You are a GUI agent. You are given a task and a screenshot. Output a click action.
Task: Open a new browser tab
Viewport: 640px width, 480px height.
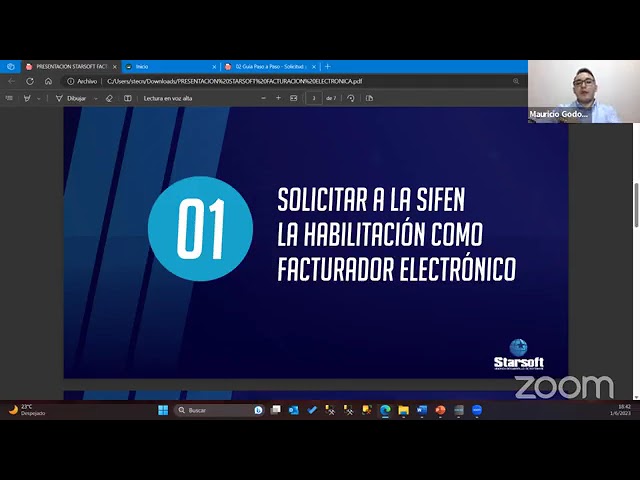[327, 67]
